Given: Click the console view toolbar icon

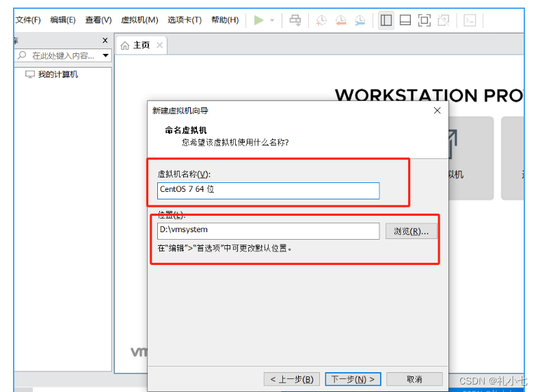Looking at the screenshot, I should click(470, 20).
